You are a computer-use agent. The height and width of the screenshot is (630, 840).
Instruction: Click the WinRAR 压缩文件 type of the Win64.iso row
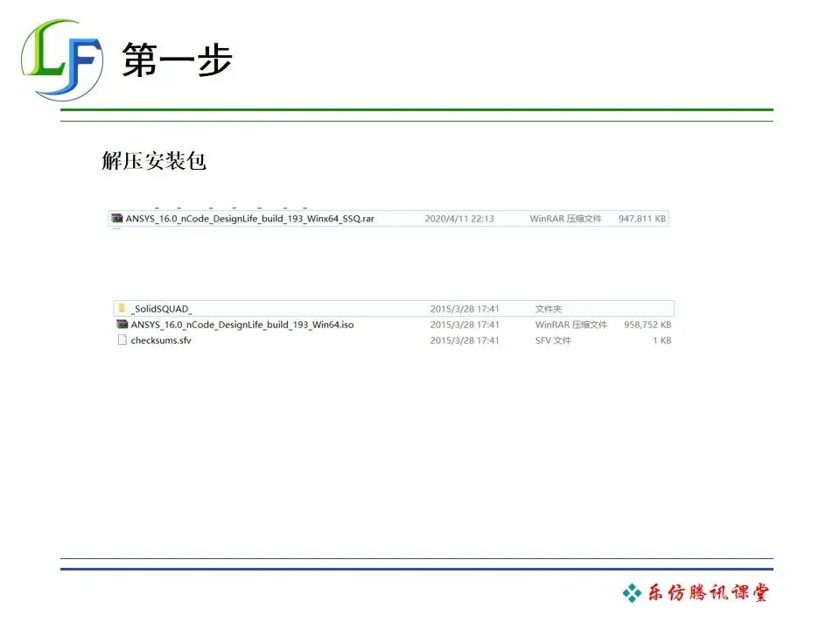pyautogui.click(x=571, y=325)
